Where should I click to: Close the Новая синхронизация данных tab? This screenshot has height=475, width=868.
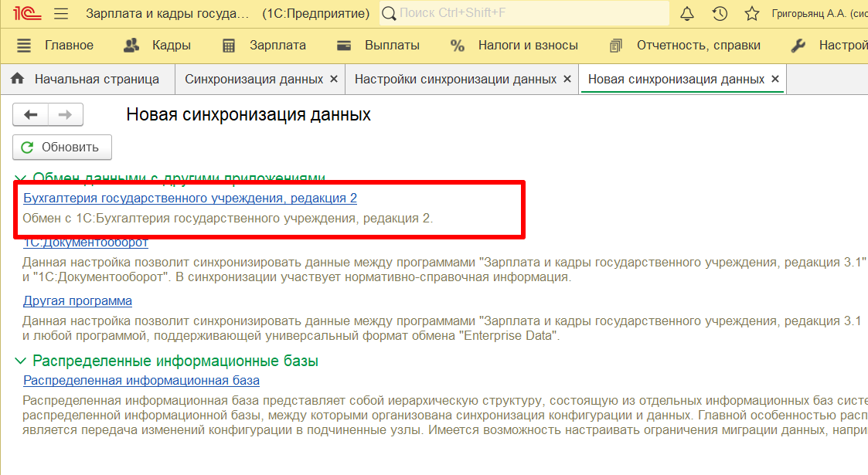click(x=775, y=80)
